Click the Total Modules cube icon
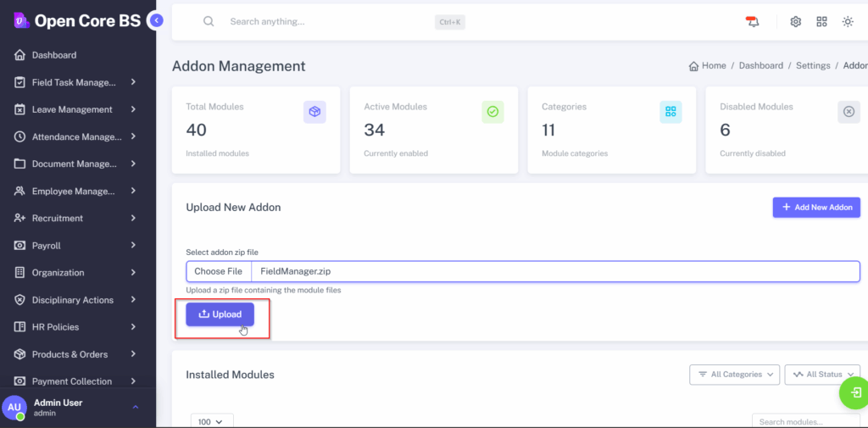This screenshot has width=868, height=428. pos(314,112)
